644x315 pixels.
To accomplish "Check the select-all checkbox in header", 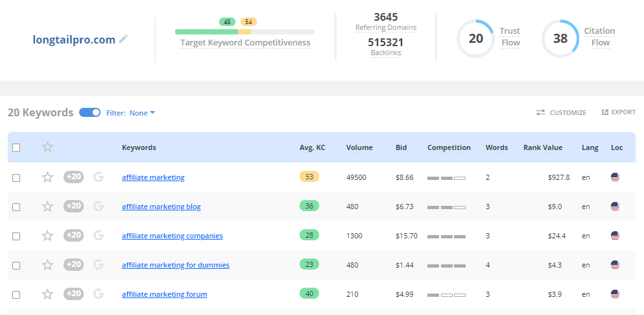I will (16, 147).
